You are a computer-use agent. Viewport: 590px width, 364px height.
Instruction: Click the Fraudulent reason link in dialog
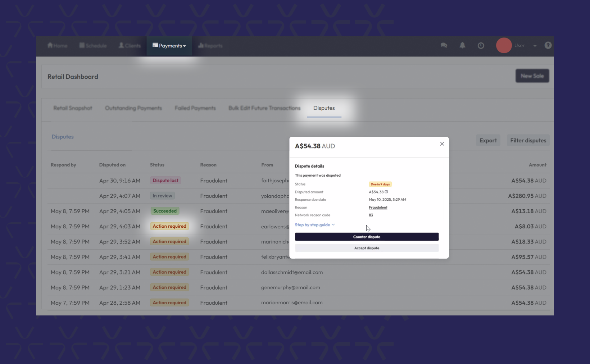coord(378,208)
